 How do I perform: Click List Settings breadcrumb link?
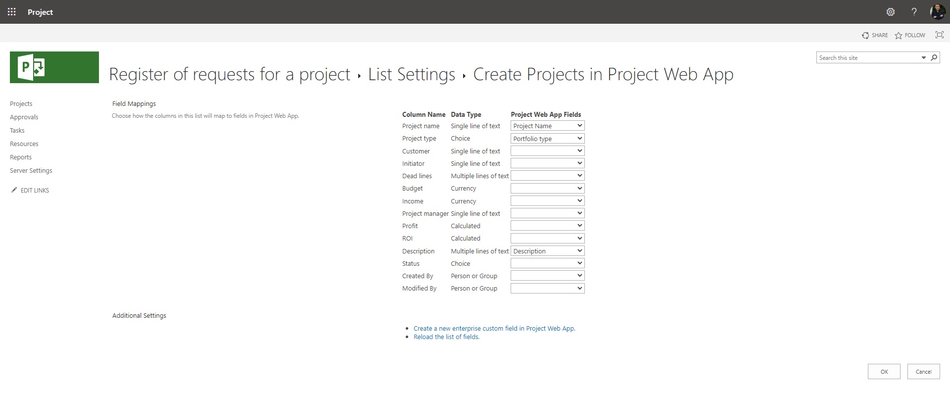[411, 75]
